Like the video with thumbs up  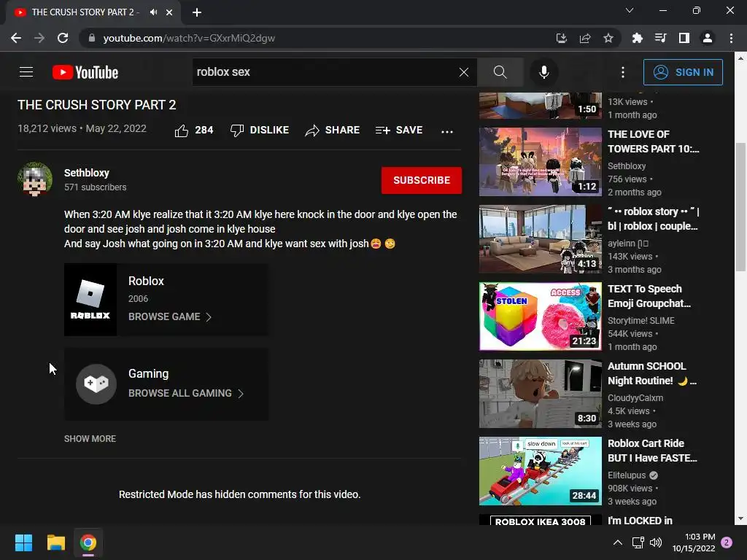tap(182, 131)
